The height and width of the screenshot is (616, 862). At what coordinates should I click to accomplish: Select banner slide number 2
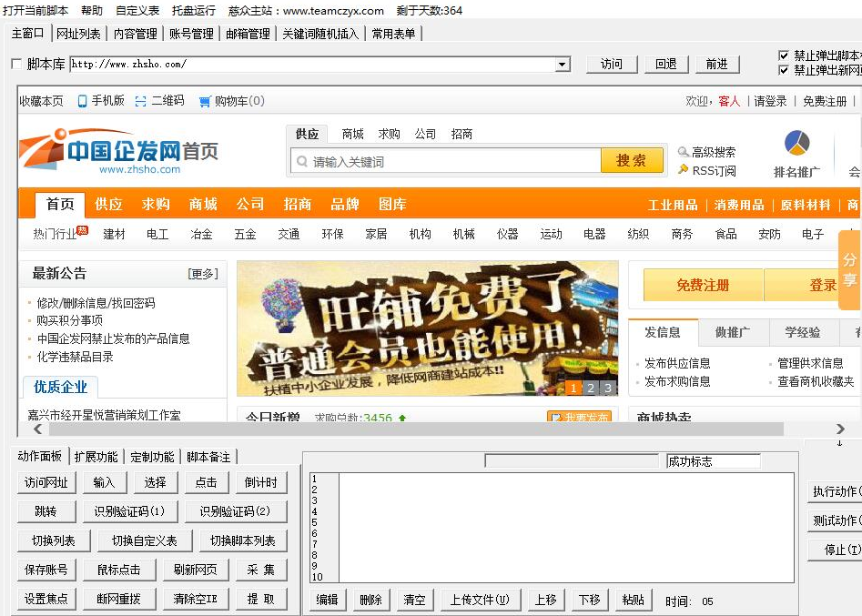(591, 388)
